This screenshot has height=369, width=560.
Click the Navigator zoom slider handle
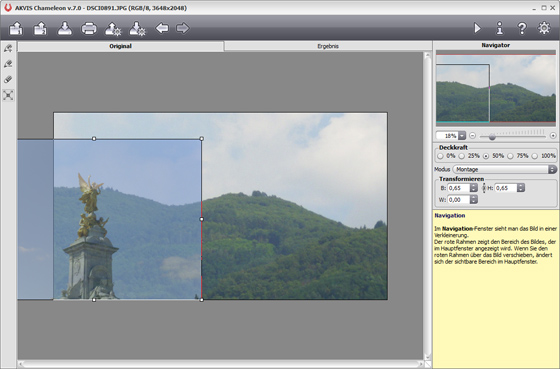point(492,136)
